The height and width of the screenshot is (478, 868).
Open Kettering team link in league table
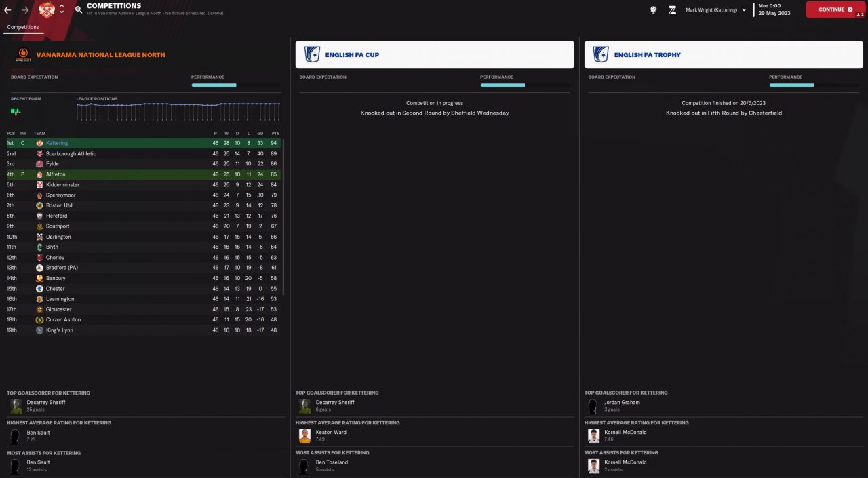[57, 144]
